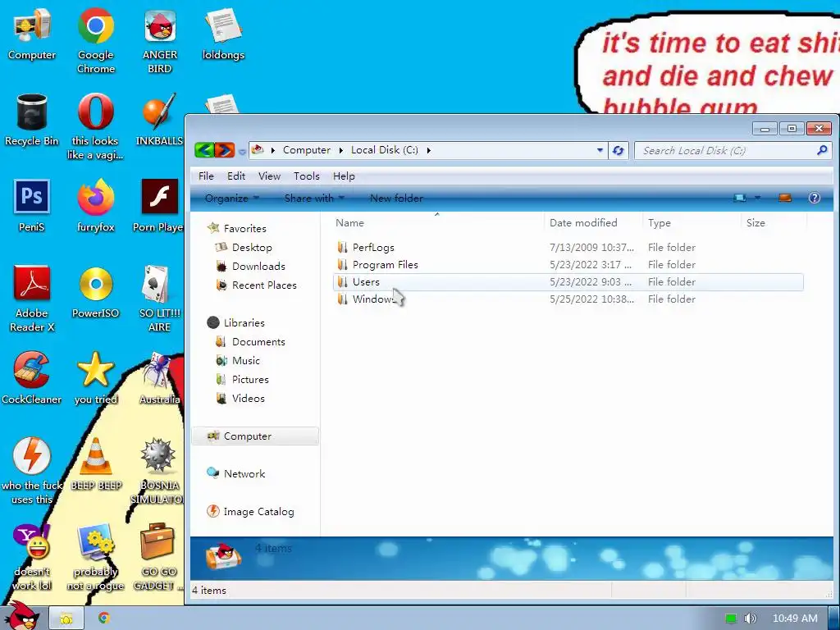840x630 pixels.
Task: Sort by the Type column header
Action: (x=692, y=223)
